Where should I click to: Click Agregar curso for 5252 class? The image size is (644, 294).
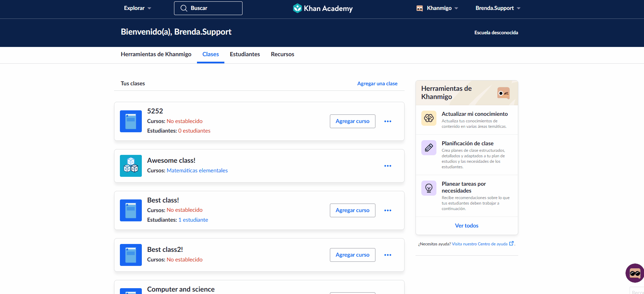[x=352, y=121]
